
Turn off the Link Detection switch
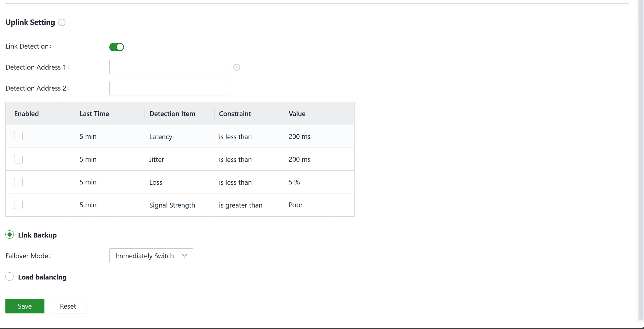click(116, 47)
